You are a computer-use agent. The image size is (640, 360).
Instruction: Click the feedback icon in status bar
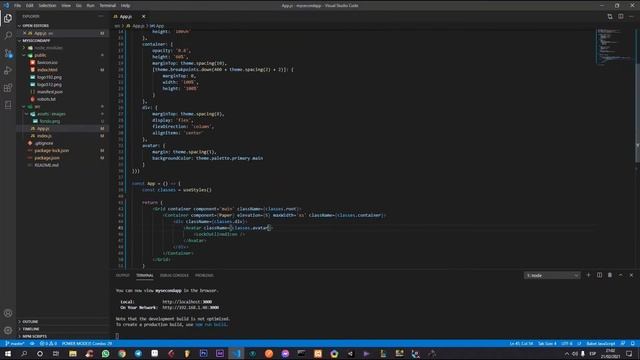(x=623, y=344)
